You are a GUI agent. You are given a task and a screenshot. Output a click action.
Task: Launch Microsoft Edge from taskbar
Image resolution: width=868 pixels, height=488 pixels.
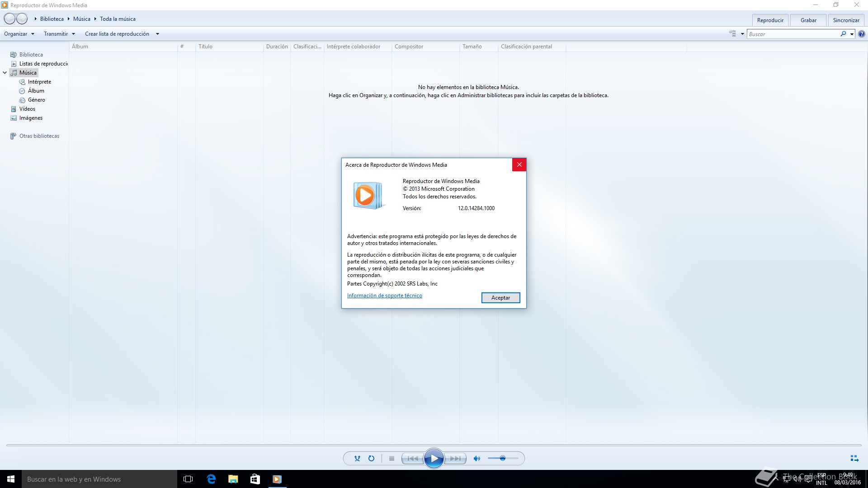(x=211, y=479)
